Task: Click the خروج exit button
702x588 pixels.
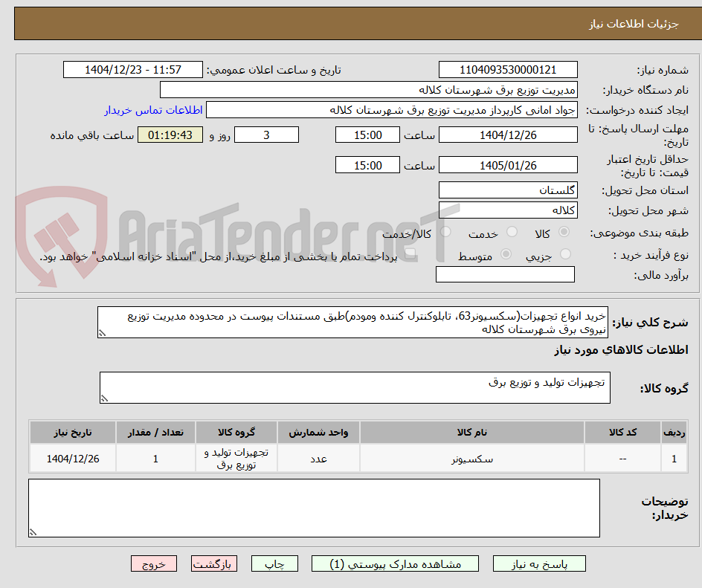Action: coord(154,563)
